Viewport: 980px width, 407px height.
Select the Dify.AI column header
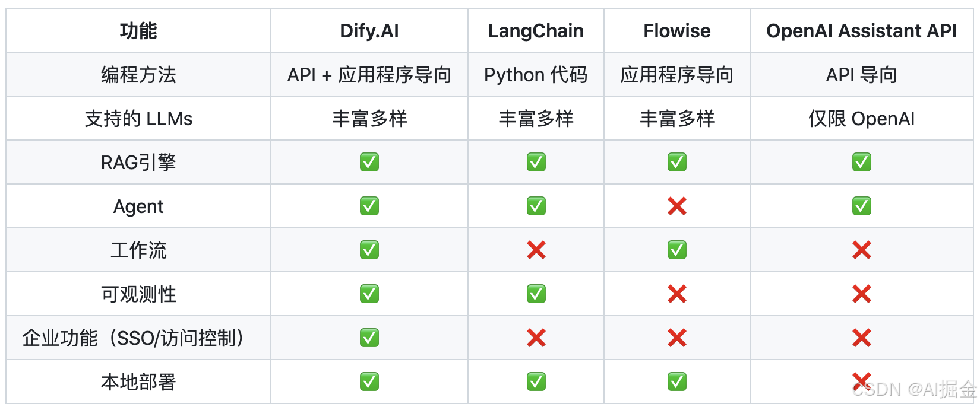(x=369, y=31)
